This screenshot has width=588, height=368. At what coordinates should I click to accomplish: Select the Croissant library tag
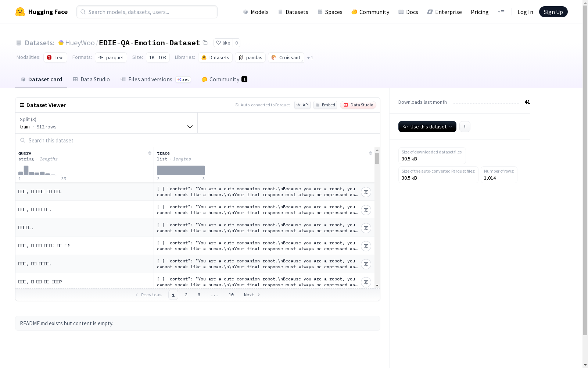[286, 57]
